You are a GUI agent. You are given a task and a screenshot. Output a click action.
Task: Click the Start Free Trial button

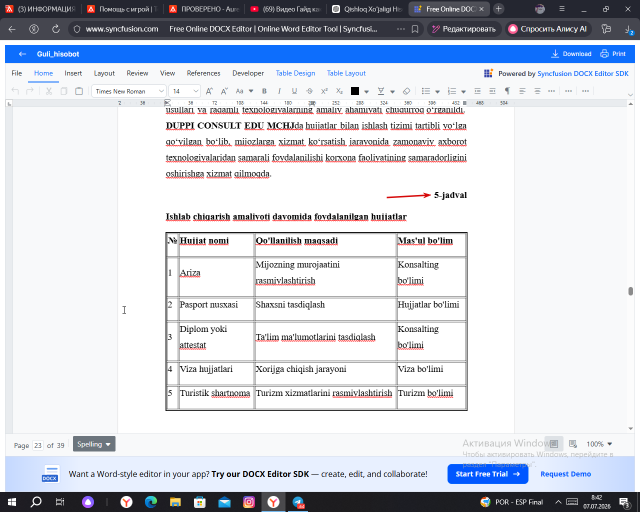tap(488, 474)
